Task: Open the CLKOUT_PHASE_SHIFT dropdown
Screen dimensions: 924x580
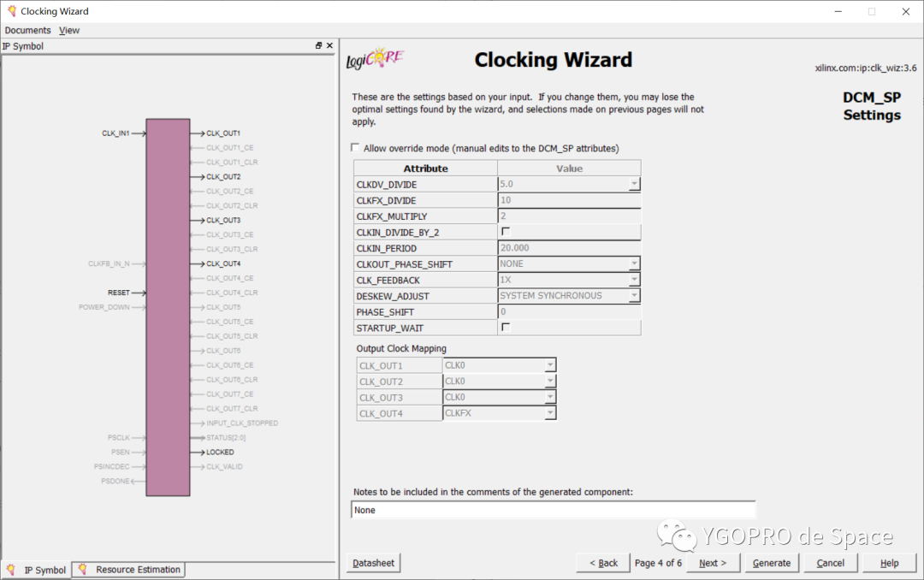Action: click(x=633, y=263)
